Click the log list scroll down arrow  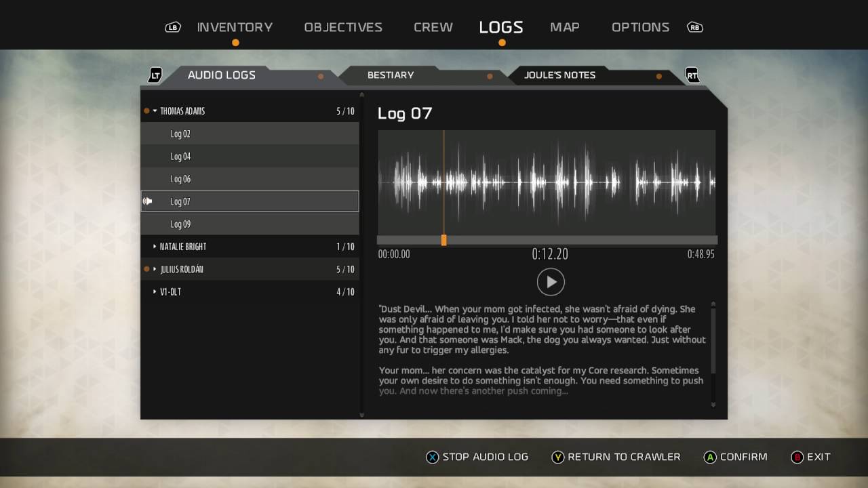pos(361,415)
